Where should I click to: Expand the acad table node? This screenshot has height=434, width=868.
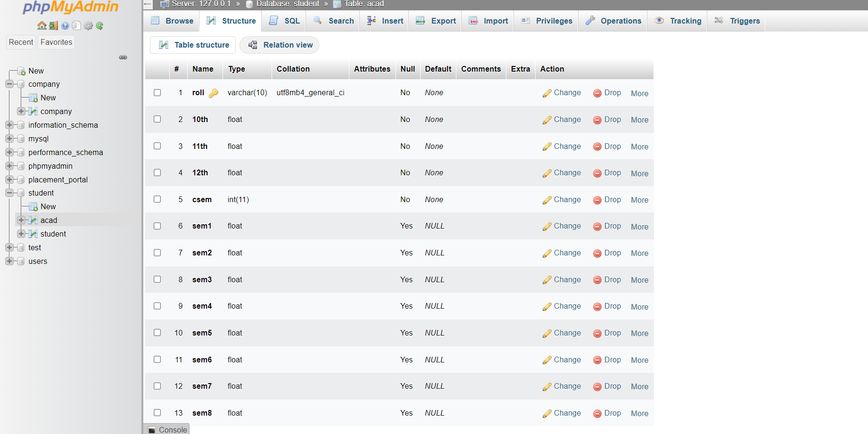[x=21, y=220]
